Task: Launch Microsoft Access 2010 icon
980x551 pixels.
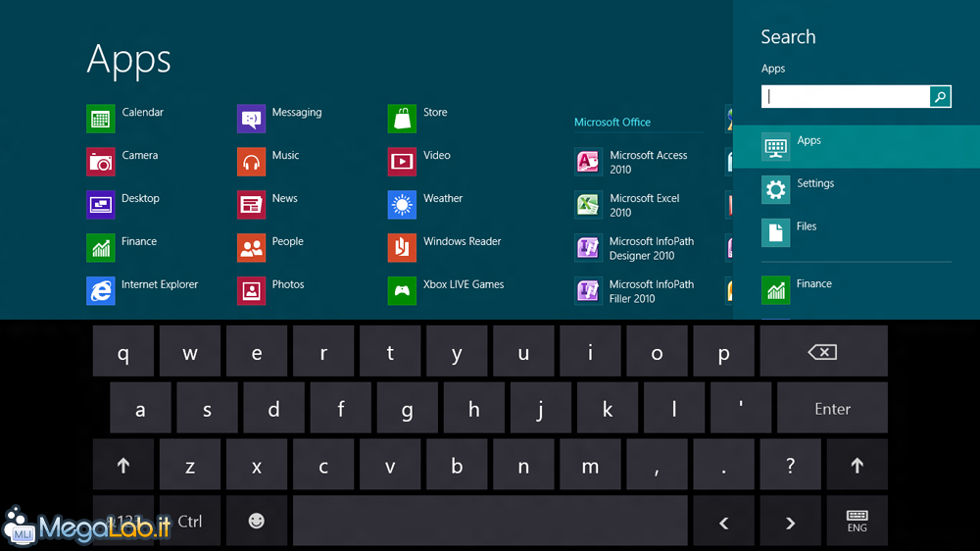Action: [x=588, y=162]
